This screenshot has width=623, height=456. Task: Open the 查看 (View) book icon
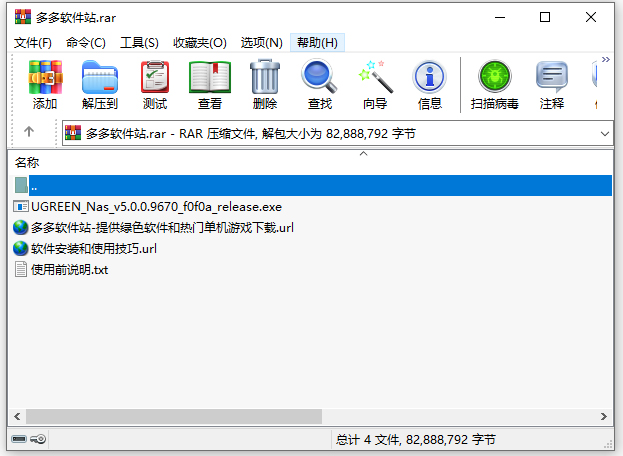pos(210,77)
